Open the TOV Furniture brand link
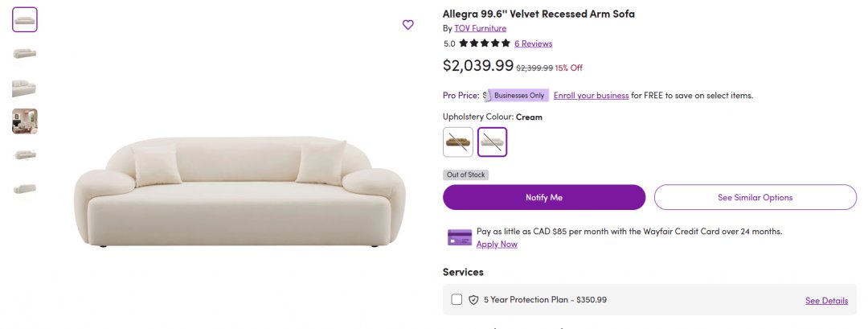This screenshot has width=868, height=329. coord(480,28)
